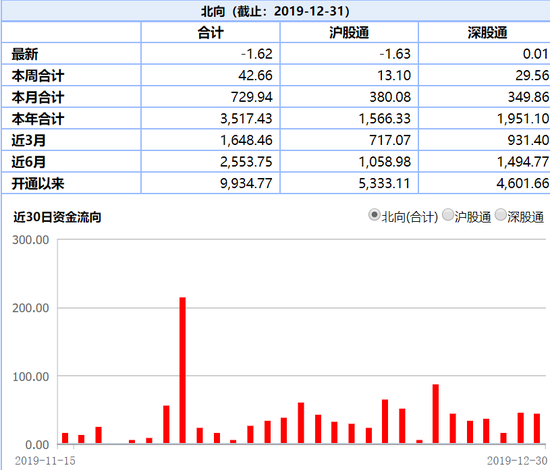Click the value 729.94 in 本月合计 row
The height and width of the screenshot is (470, 550).
click(251, 97)
